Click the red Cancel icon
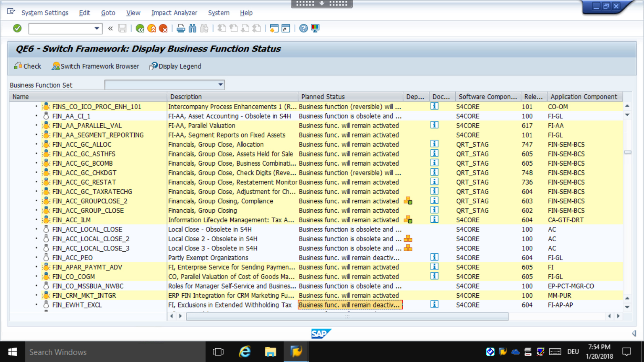 [x=163, y=28]
